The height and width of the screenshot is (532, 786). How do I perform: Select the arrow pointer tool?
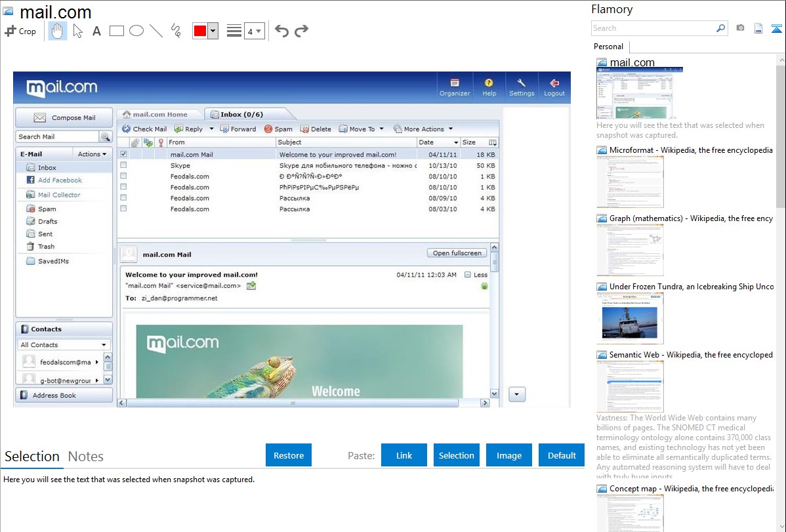[x=77, y=31]
